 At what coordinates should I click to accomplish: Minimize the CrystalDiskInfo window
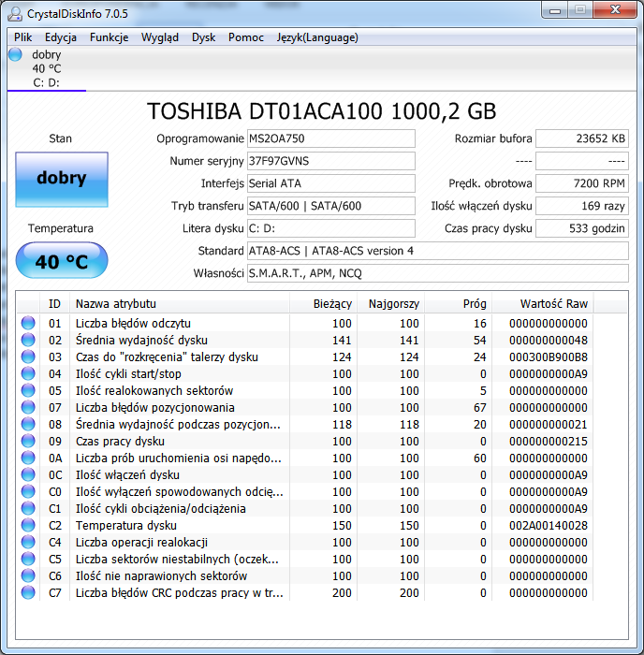pos(555,10)
